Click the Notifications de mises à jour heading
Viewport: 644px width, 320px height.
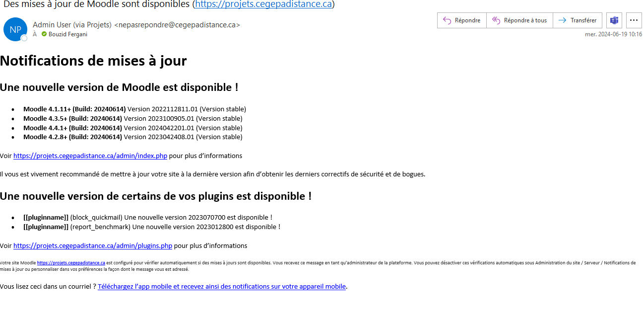point(93,61)
